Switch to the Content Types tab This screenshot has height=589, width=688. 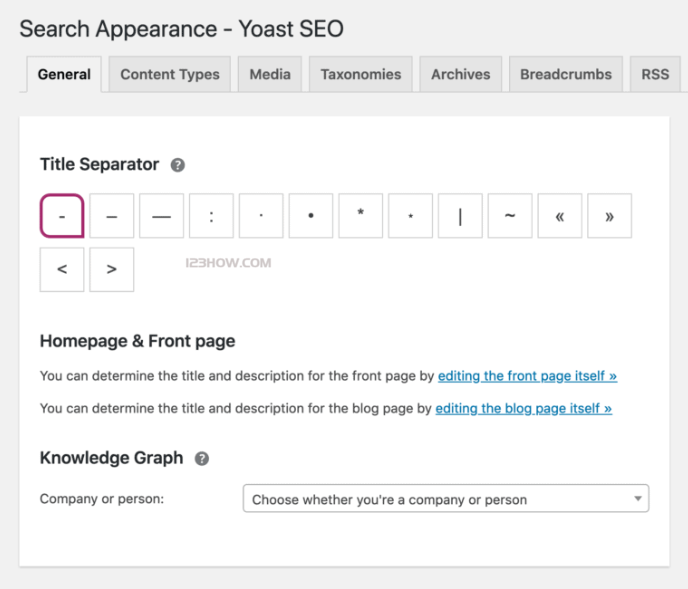170,74
